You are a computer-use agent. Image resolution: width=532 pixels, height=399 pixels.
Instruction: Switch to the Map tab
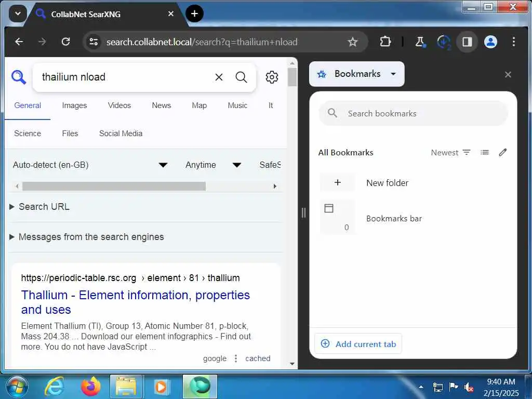pos(199,105)
